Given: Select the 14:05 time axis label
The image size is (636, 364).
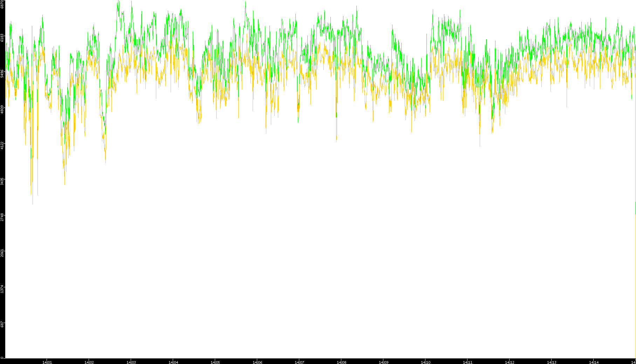Looking at the screenshot, I should pos(215,362).
